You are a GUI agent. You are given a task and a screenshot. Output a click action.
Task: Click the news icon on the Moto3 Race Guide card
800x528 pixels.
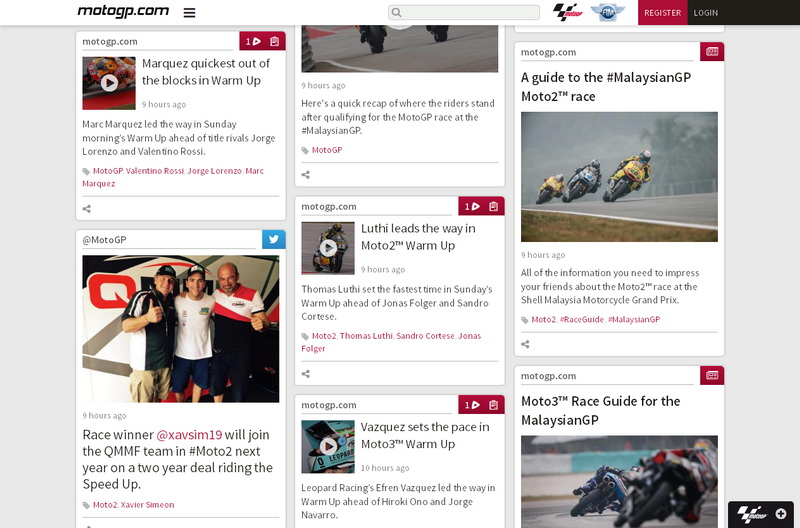point(712,375)
